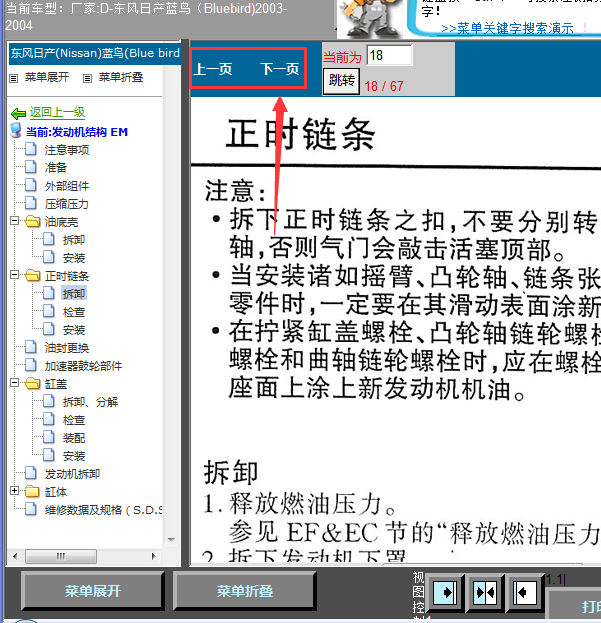Screen dimensions: 601x623
Task: Click the small icon before top 菜单展开
Action: pos(14,78)
